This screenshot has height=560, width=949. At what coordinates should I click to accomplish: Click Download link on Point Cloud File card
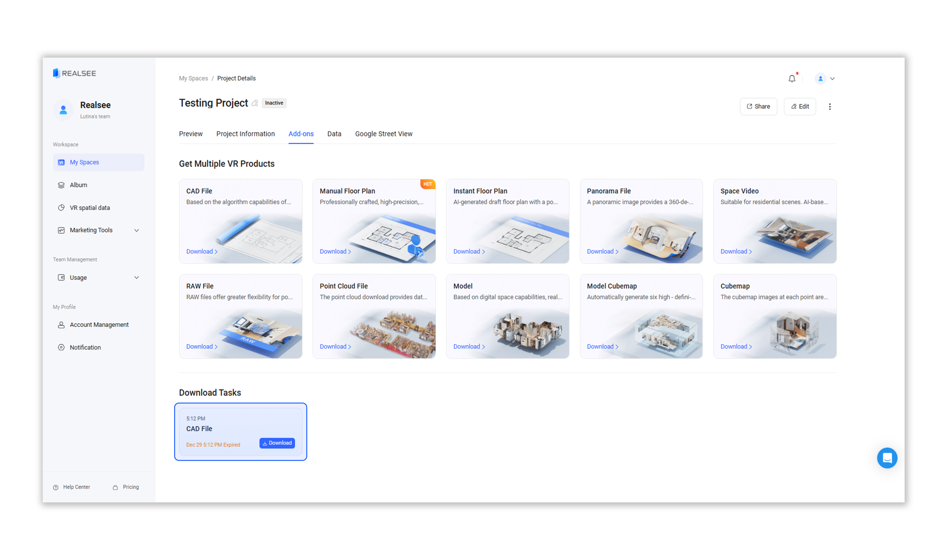click(x=335, y=346)
